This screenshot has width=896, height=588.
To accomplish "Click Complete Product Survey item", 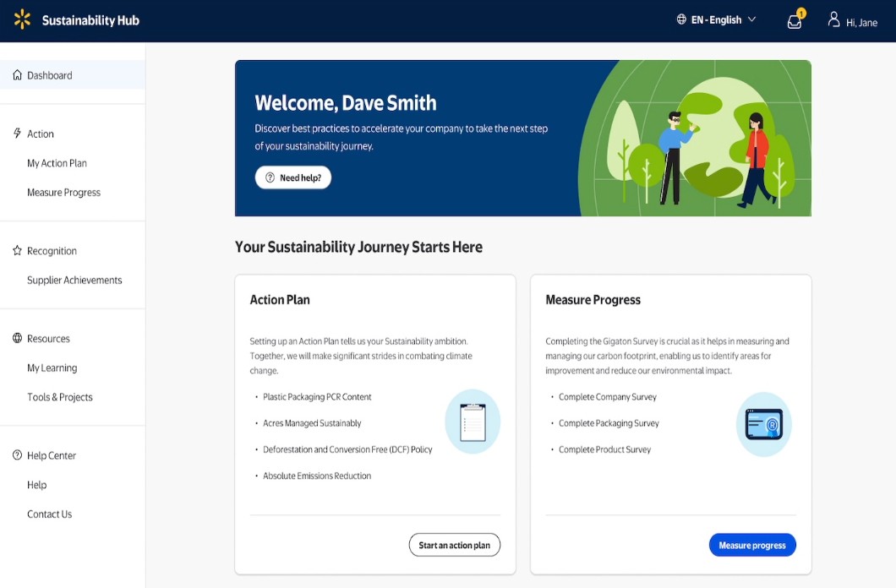I will 604,449.
